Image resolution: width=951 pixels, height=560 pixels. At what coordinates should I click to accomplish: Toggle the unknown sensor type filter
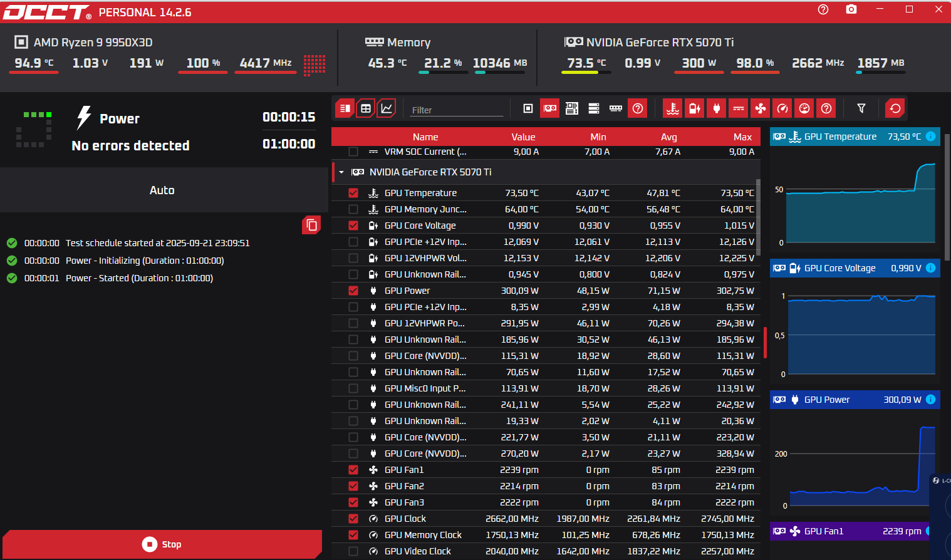(x=826, y=108)
